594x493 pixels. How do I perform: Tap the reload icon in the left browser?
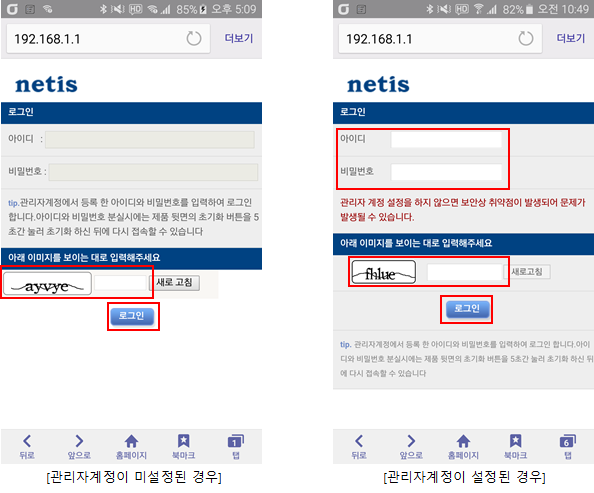(194, 38)
